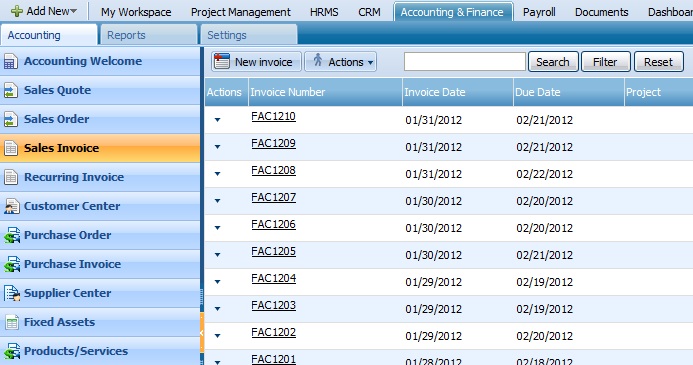This screenshot has width=693, height=365.
Task: Expand row actions for invoice FAC1207
Action: (217, 201)
